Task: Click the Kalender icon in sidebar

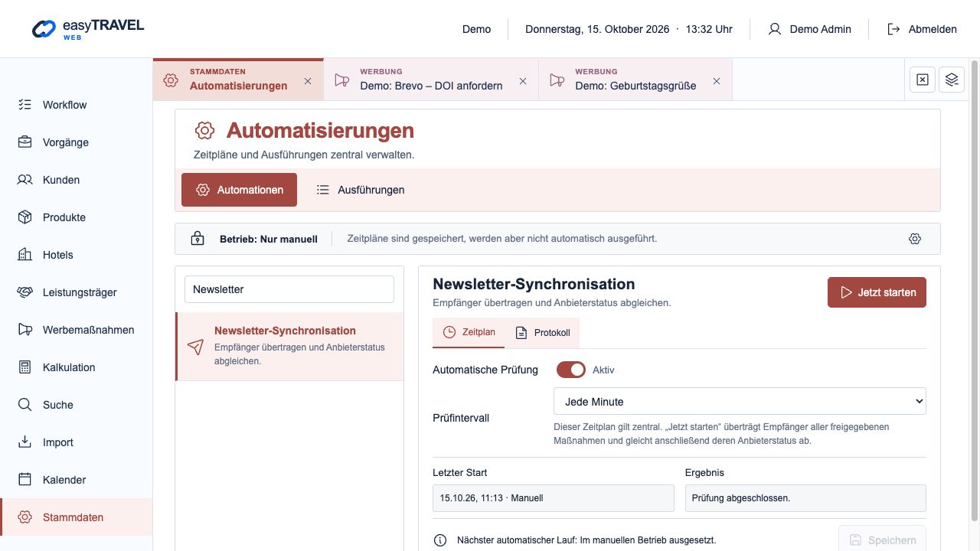Action: pyautogui.click(x=25, y=480)
